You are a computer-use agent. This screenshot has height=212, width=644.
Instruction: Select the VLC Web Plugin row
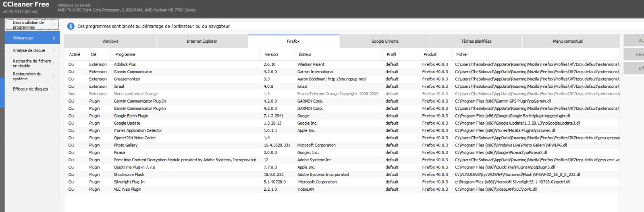pos(127,189)
